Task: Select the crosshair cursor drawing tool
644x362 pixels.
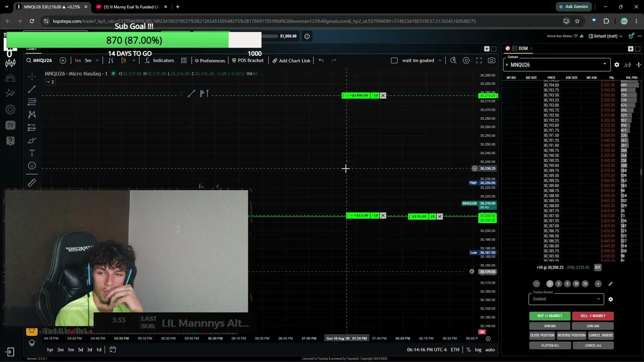Action: (32, 76)
